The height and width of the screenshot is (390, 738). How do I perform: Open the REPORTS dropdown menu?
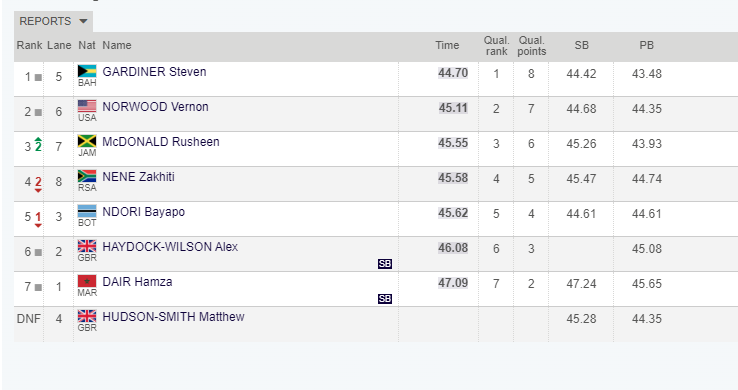[53, 21]
